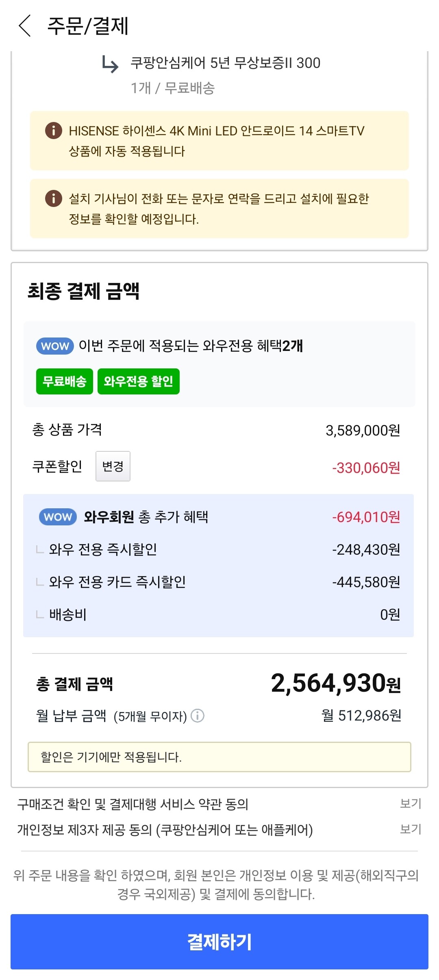The height and width of the screenshot is (980, 439).
Task: Tap the monthly payment info circle icon
Action: pos(198,715)
